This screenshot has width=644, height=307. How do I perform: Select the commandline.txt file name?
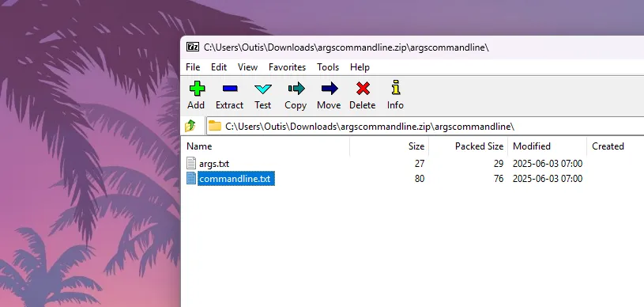click(235, 179)
